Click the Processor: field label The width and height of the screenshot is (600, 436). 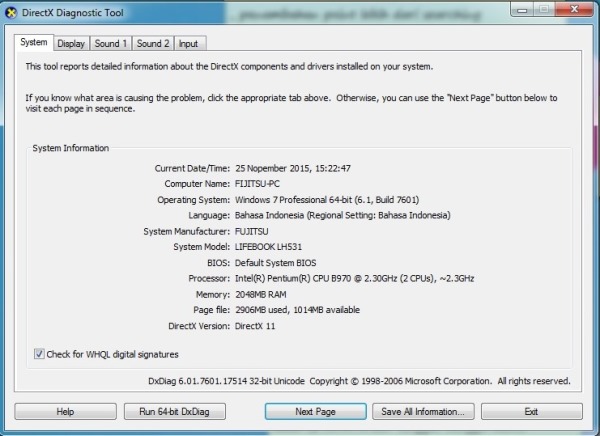(209, 278)
